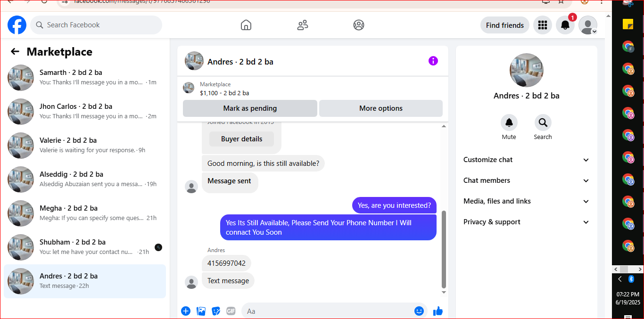Expand Media, files and links section
The height and width of the screenshot is (319, 644).
tap(526, 201)
